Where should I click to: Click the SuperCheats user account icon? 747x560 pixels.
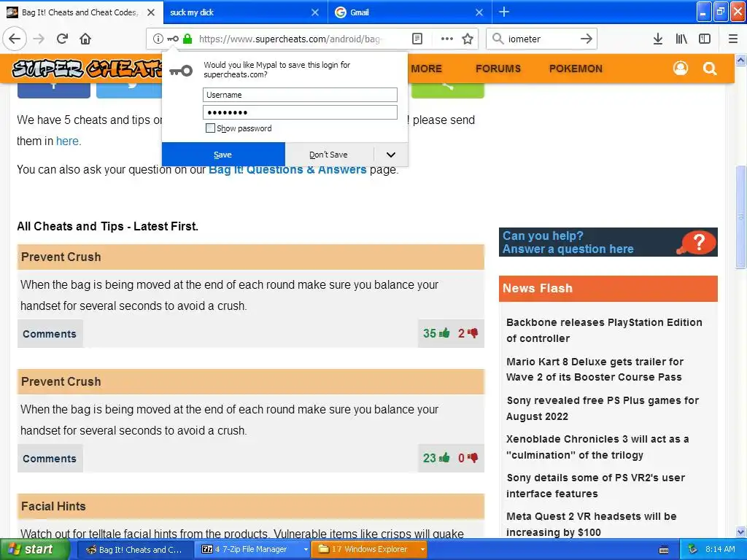point(681,69)
